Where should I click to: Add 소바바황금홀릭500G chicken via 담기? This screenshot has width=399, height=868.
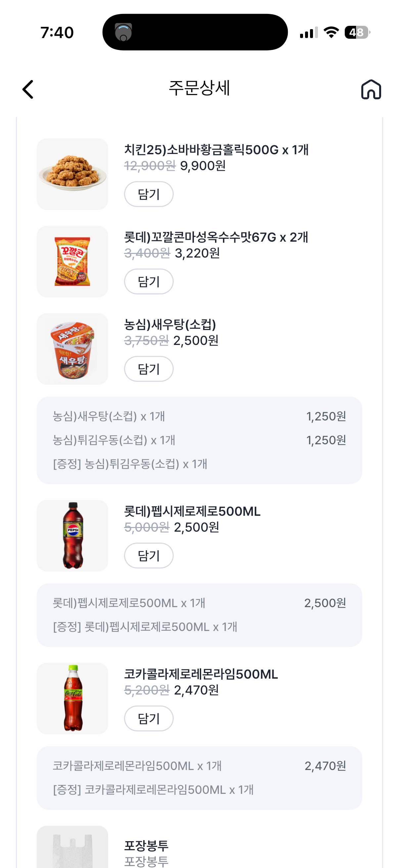pyautogui.click(x=149, y=194)
